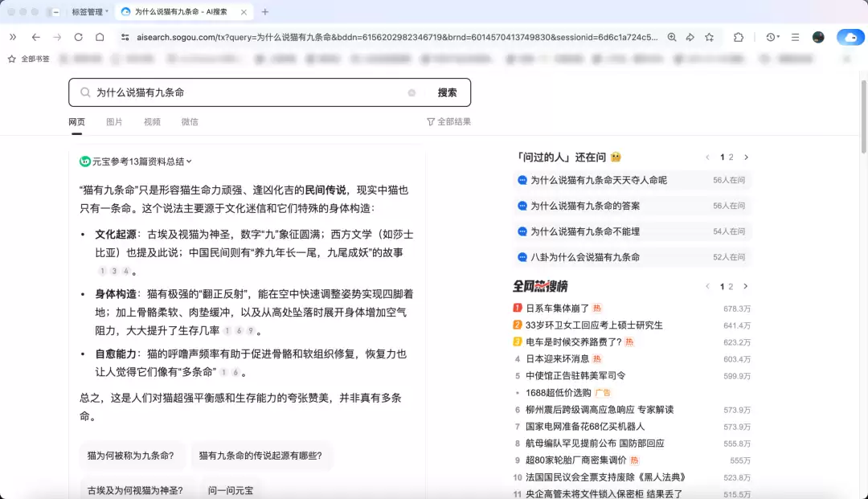Screen dimensions: 868x499
Task: Open the extensions puzzle icon
Action: pyautogui.click(x=739, y=37)
